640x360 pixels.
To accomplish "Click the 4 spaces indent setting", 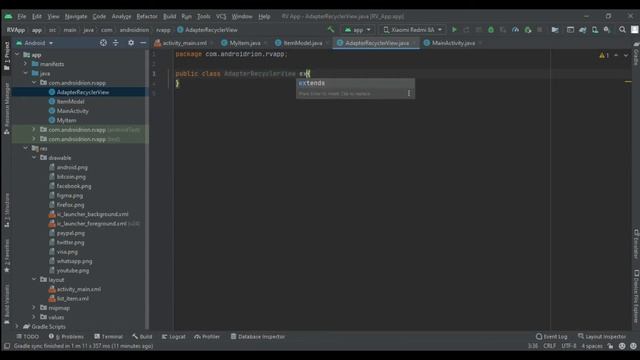I will pyautogui.click(x=592, y=346).
